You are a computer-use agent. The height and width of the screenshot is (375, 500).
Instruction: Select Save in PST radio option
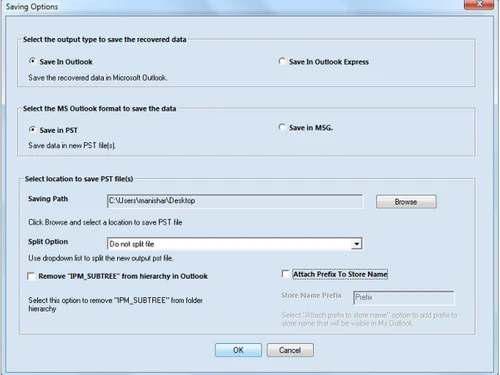point(32,130)
